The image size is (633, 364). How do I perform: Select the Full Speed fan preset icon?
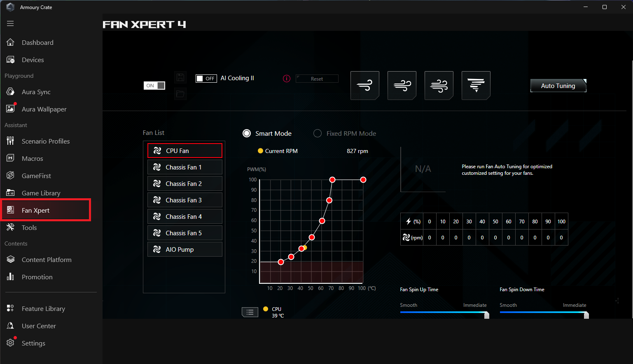(x=476, y=86)
